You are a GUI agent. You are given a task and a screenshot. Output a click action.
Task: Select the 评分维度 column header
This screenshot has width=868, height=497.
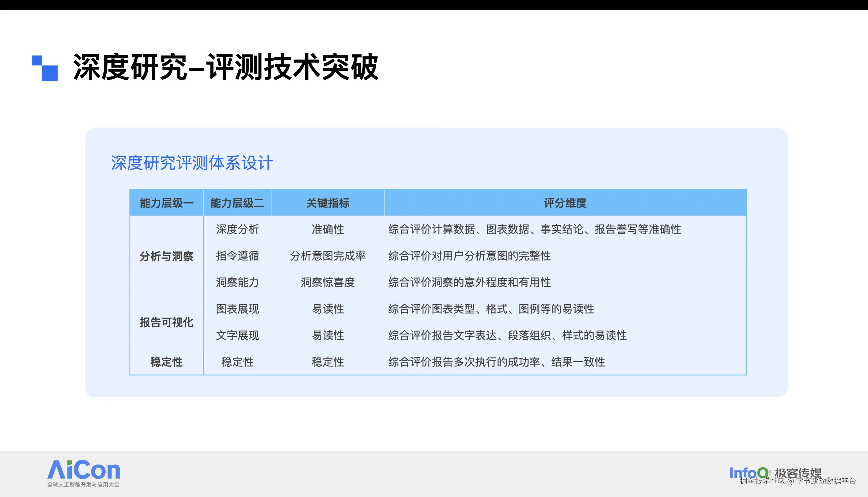click(565, 203)
